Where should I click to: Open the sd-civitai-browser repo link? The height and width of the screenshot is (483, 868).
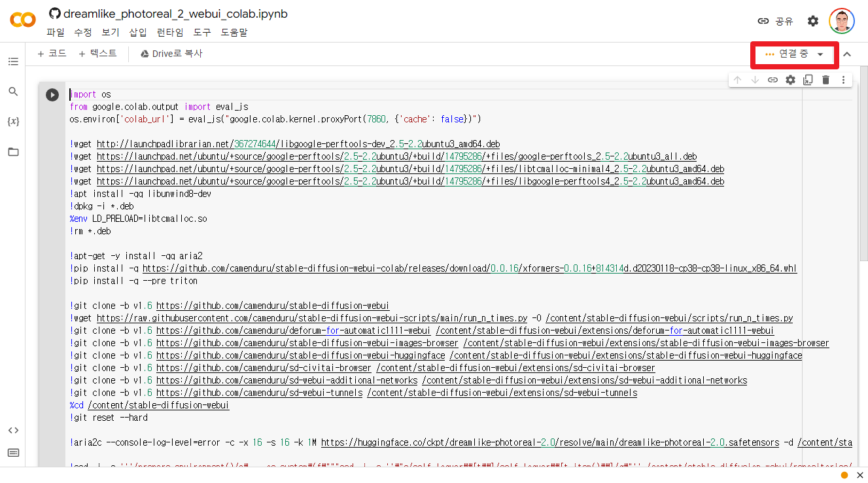pyautogui.click(x=264, y=368)
